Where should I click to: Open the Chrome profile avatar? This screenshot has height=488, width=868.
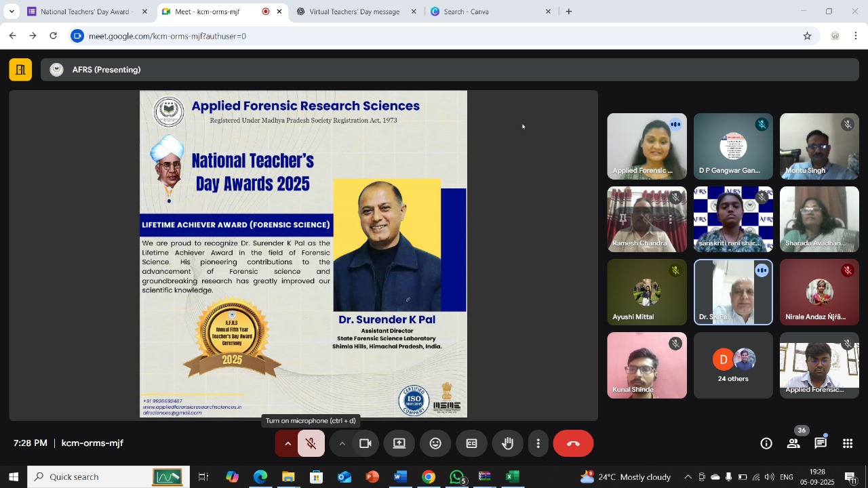coord(835,36)
